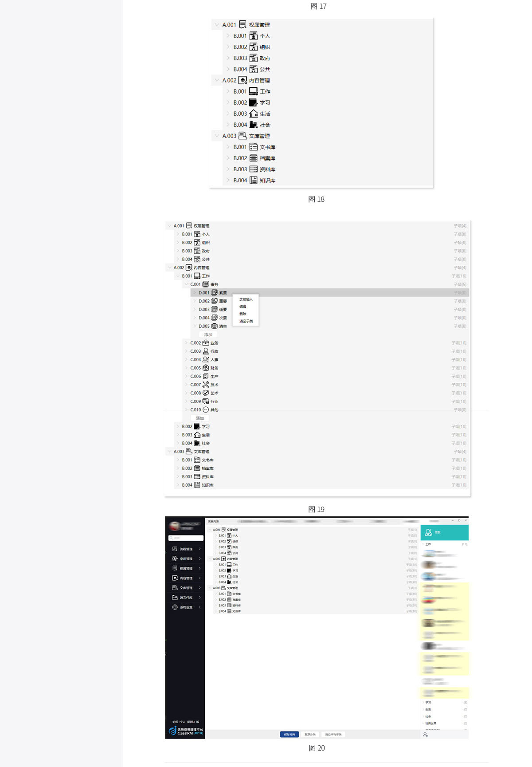This screenshot has height=767, width=532.
Task: Collapse A.001 权属管理 in Figure 18
Action: pyautogui.click(x=217, y=24)
